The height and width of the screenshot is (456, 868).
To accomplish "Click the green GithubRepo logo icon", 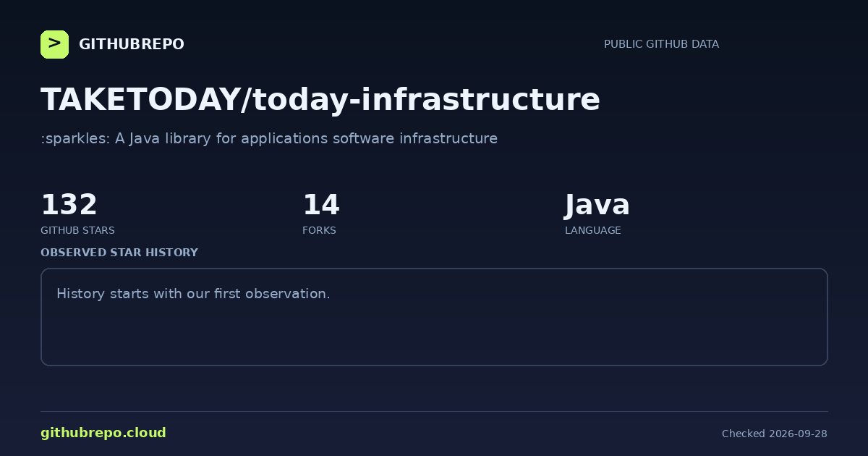I will point(54,44).
